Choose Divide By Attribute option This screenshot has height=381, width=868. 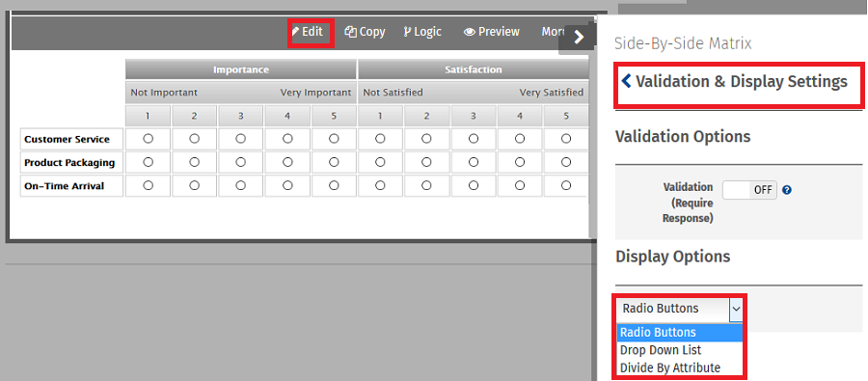pos(680,367)
